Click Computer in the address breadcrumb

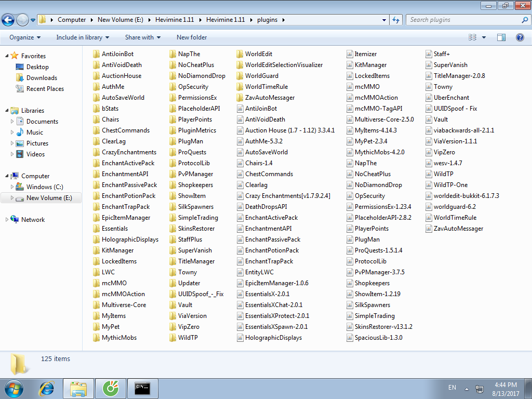72,20
